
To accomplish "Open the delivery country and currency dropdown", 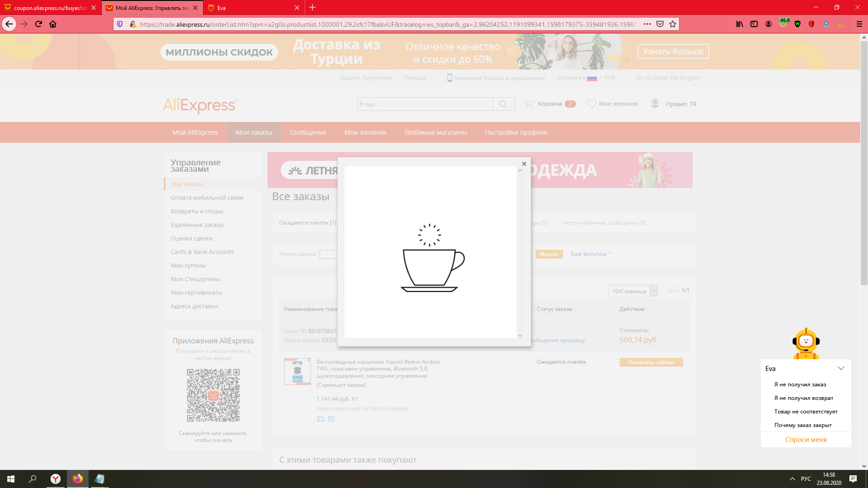I will pyautogui.click(x=590, y=78).
